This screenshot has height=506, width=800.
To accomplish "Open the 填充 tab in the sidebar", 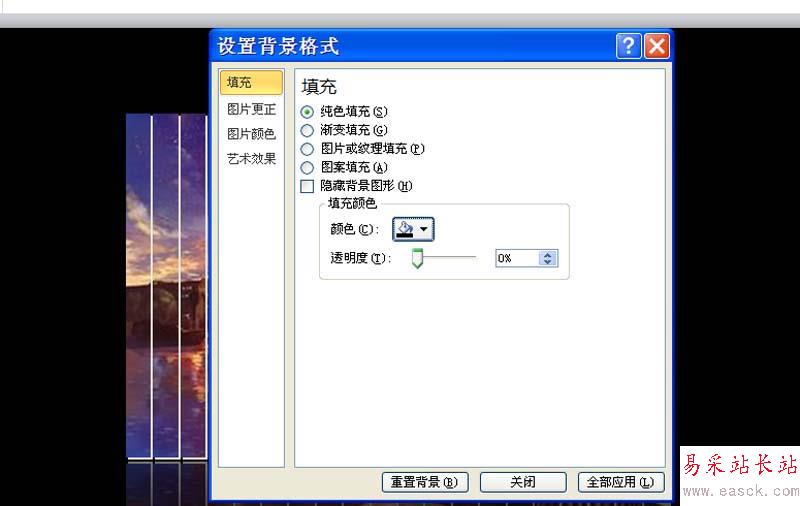I will point(251,83).
